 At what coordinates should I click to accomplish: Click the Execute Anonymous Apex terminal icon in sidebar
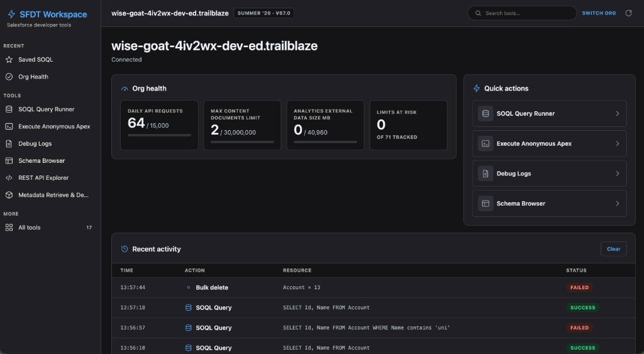click(9, 126)
